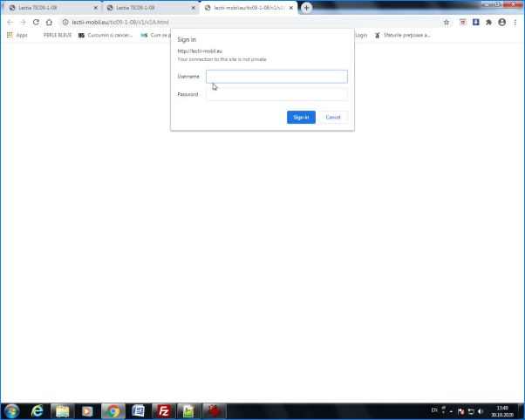Screen dimensions: 525x420
Task: Click the browser Back arrow
Action: [10, 22]
